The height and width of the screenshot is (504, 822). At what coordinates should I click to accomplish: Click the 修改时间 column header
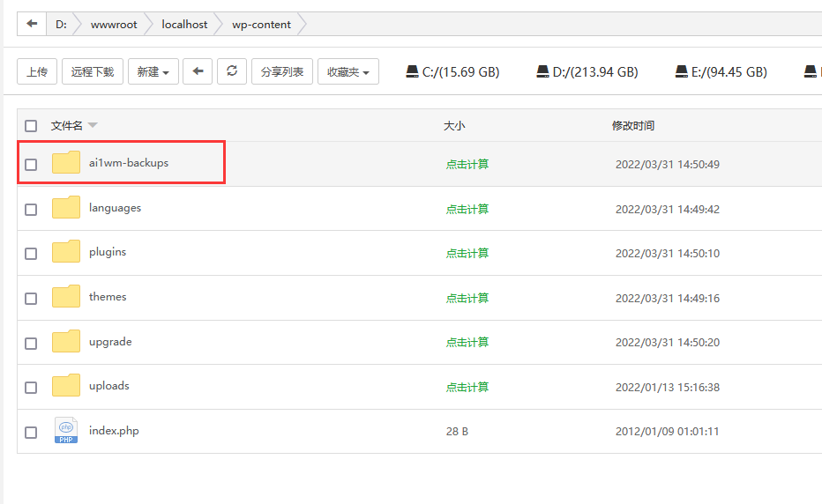(x=632, y=126)
